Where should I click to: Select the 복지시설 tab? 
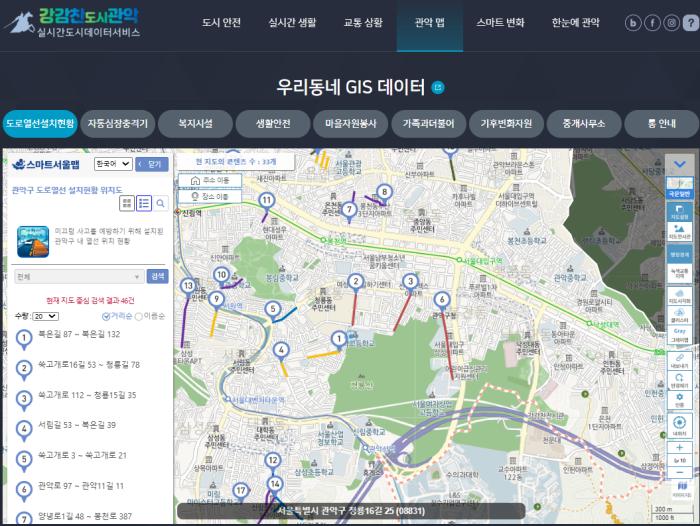click(196, 124)
